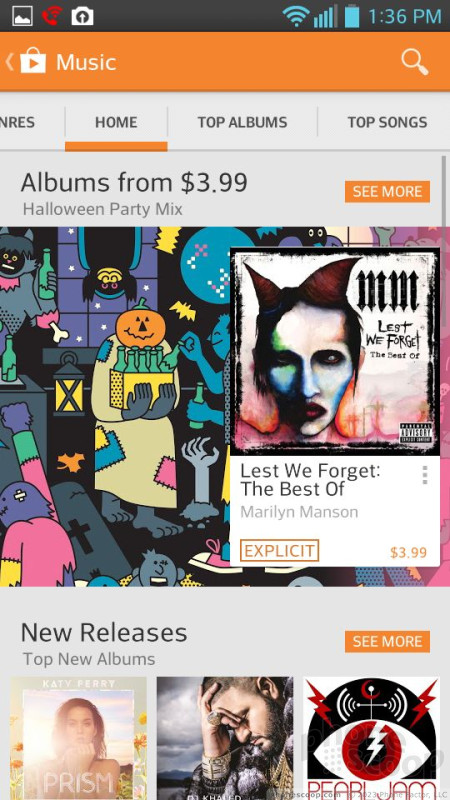Screen dimensions: 450x800
Task: Open Pearl Jam album thumbnail
Action: pyautogui.click(x=371, y=738)
